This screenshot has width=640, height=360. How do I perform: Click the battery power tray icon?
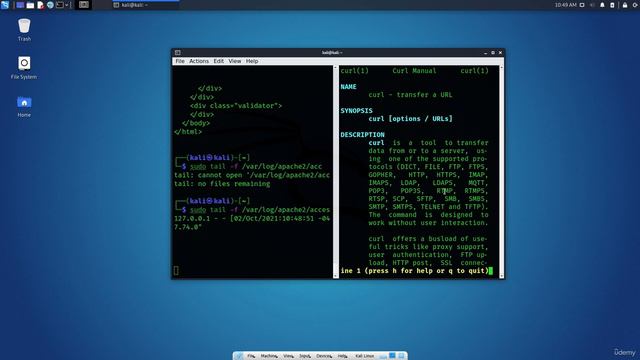click(x=612, y=5)
